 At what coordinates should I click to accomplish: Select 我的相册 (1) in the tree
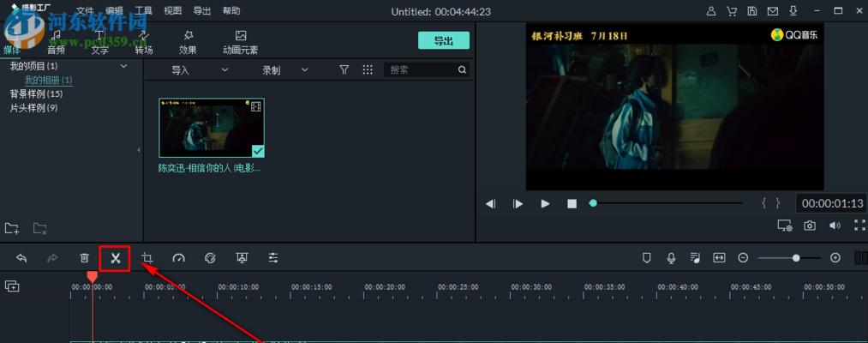point(48,81)
